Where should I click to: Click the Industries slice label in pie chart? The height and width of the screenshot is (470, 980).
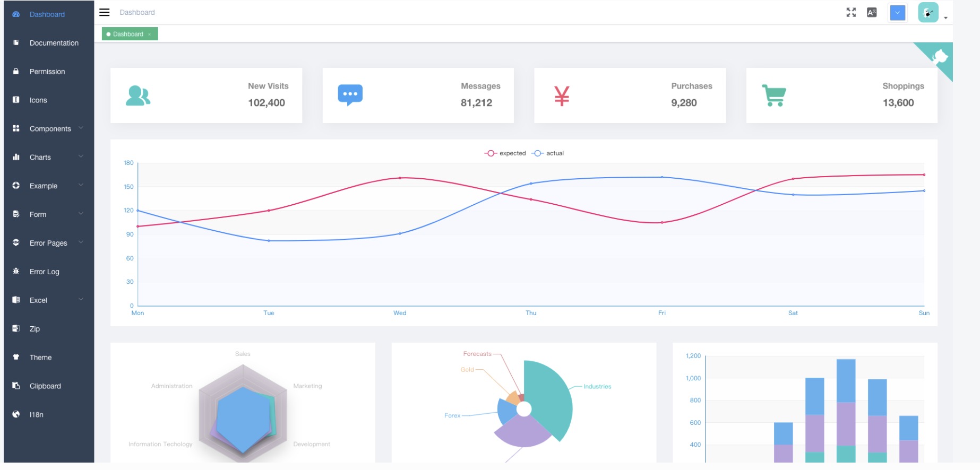click(597, 387)
